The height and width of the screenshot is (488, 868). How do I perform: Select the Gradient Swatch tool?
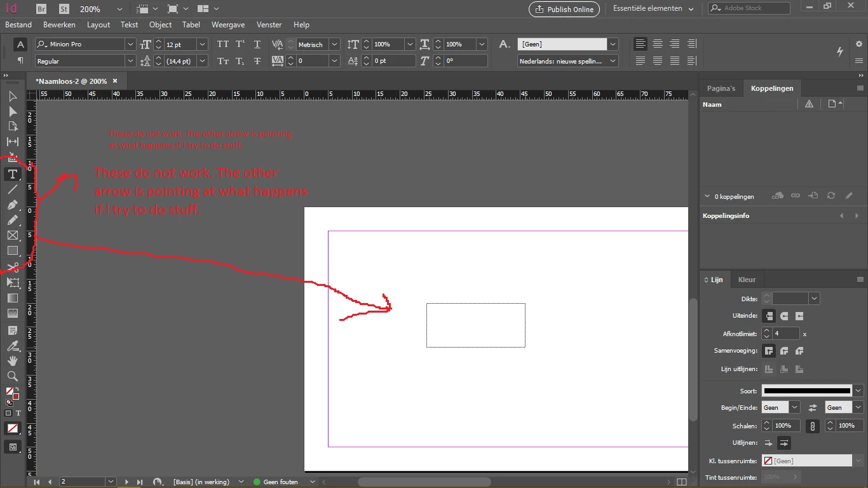pos(13,297)
